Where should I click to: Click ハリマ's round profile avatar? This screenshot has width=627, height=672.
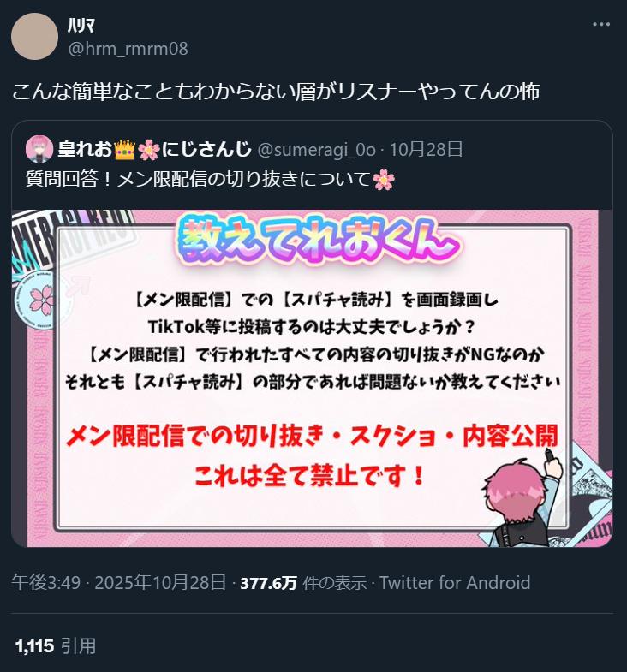pyautogui.click(x=34, y=37)
